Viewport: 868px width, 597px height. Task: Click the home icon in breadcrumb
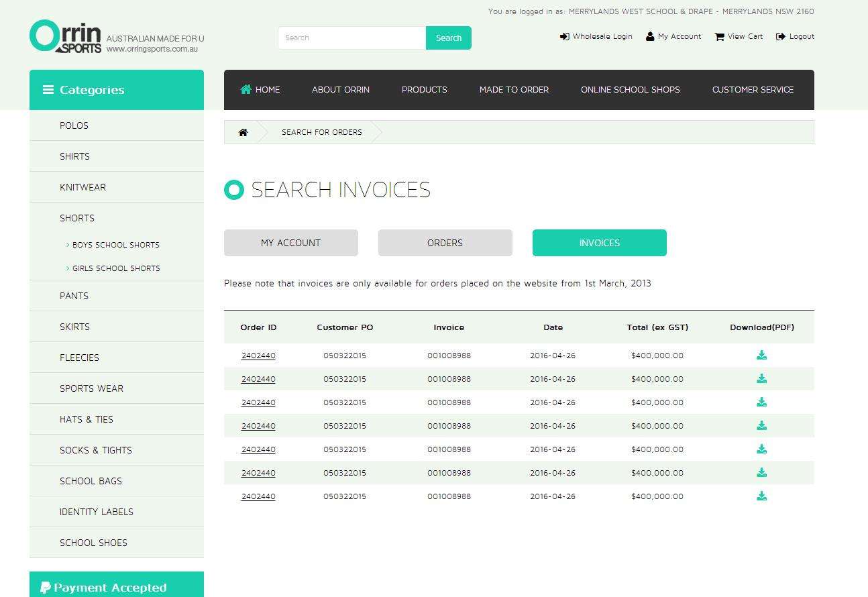pos(243,132)
